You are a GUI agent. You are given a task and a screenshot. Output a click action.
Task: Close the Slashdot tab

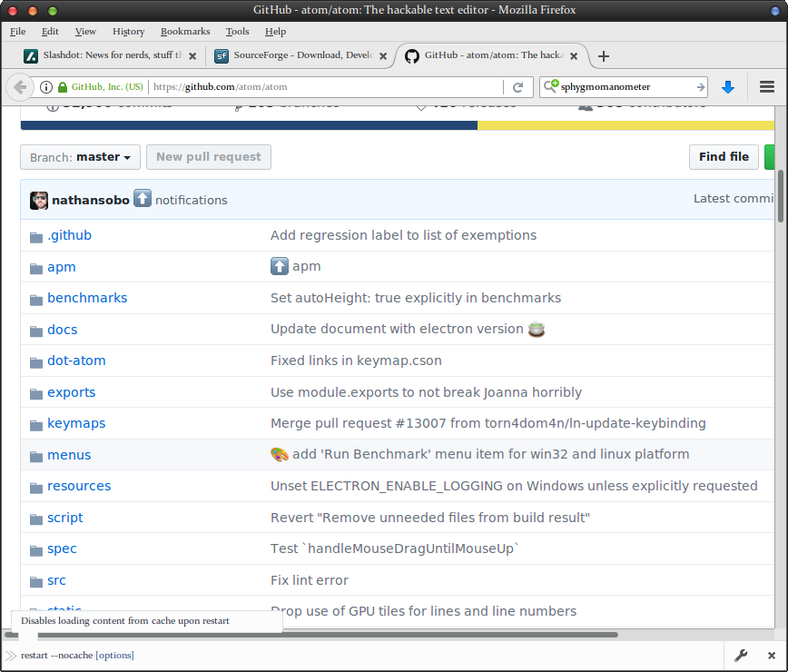point(192,56)
